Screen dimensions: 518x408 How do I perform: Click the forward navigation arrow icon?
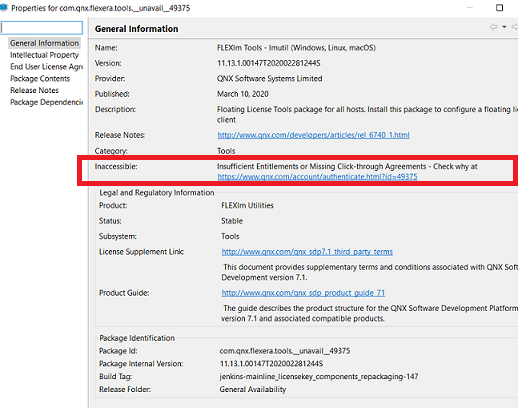515,27
